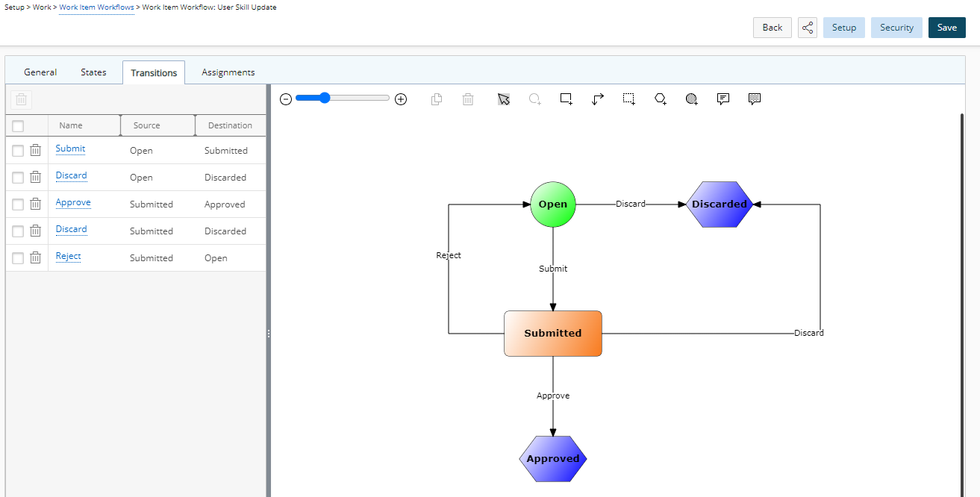This screenshot has height=497, width=980.
Task: Check the Reject row checkbox
Action: (x=18, y=258)
